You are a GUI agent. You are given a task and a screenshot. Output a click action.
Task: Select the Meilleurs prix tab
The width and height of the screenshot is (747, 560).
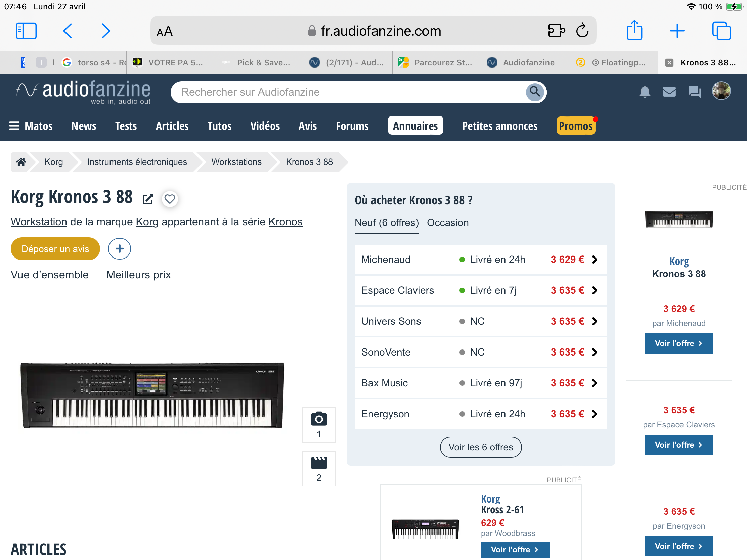tap(138, 275)
